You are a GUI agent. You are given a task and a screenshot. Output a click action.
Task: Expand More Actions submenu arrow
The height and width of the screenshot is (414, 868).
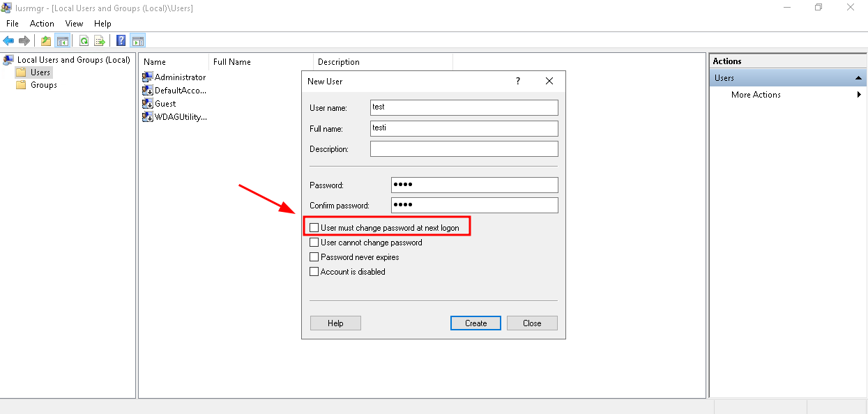coord(859,95)
